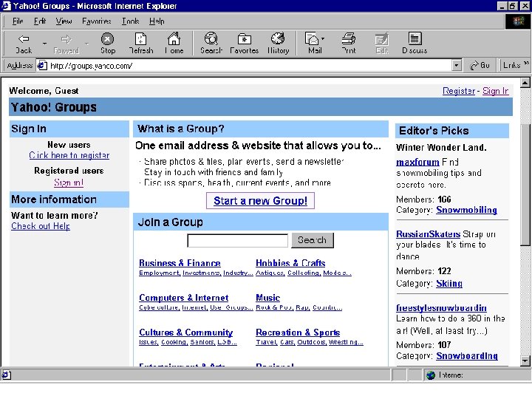Click the Cooking subcategory link
Viewport: 532px width, 399px height.
pyautogui.click(x=174, y=342)
